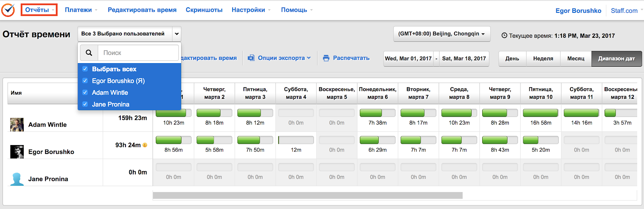Click the export options icon
The height and width of the screenshot is (209, 644).
[x=251, y=58]
